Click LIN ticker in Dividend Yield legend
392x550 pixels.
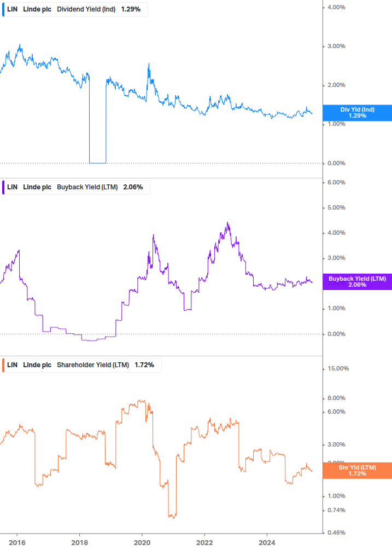12,9
